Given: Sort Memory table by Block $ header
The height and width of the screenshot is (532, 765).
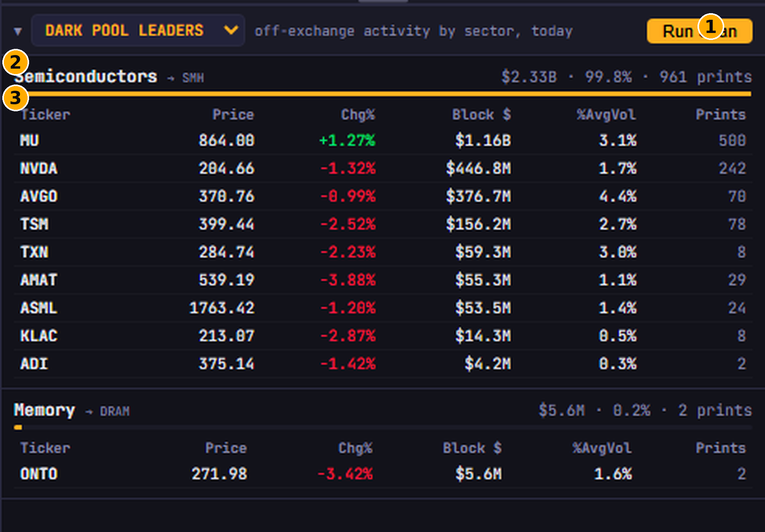Looking at the screenshot, I should pyautogui.click(x=472, y=448).
